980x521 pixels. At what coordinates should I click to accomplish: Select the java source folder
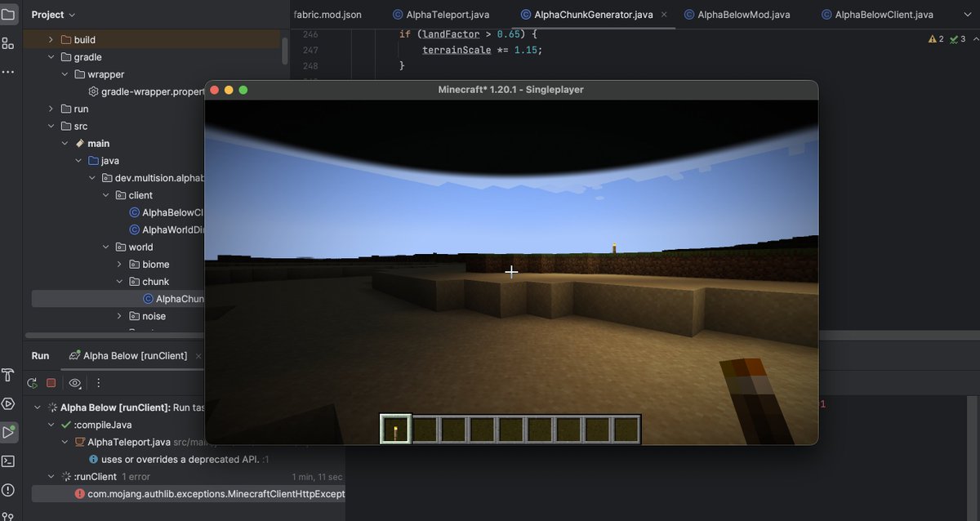coord(104,161)
